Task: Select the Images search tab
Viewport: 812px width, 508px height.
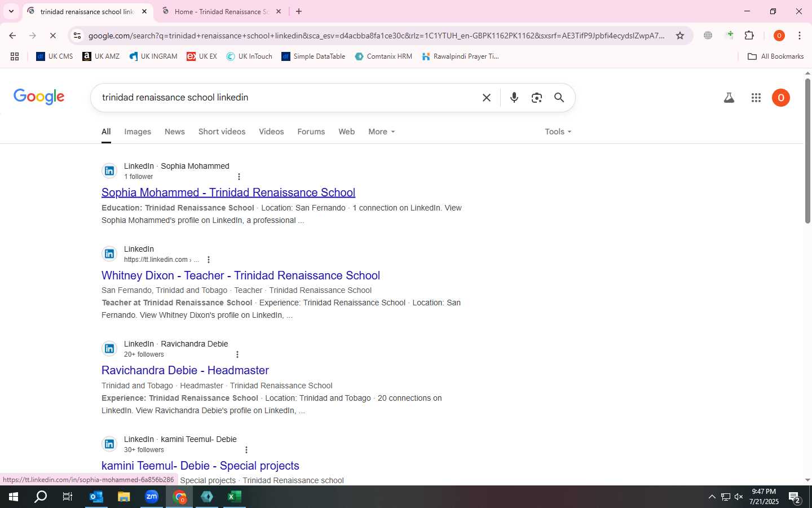Action: pos(138,132)
